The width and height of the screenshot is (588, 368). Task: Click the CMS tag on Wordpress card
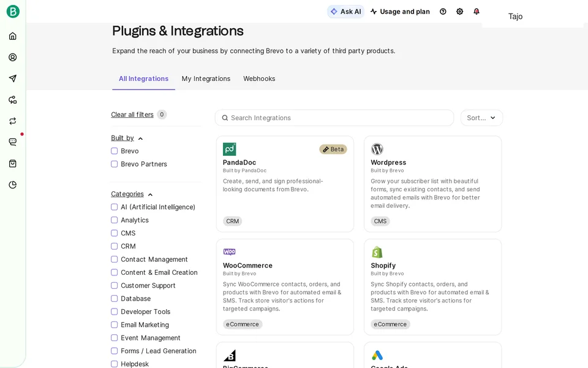point(380,221)
